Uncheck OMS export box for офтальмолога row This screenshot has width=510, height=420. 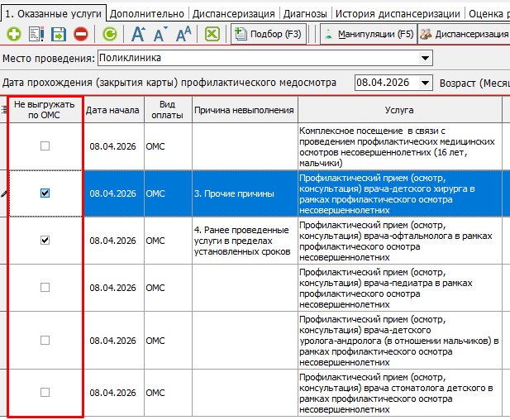click(x=45, y=240)
